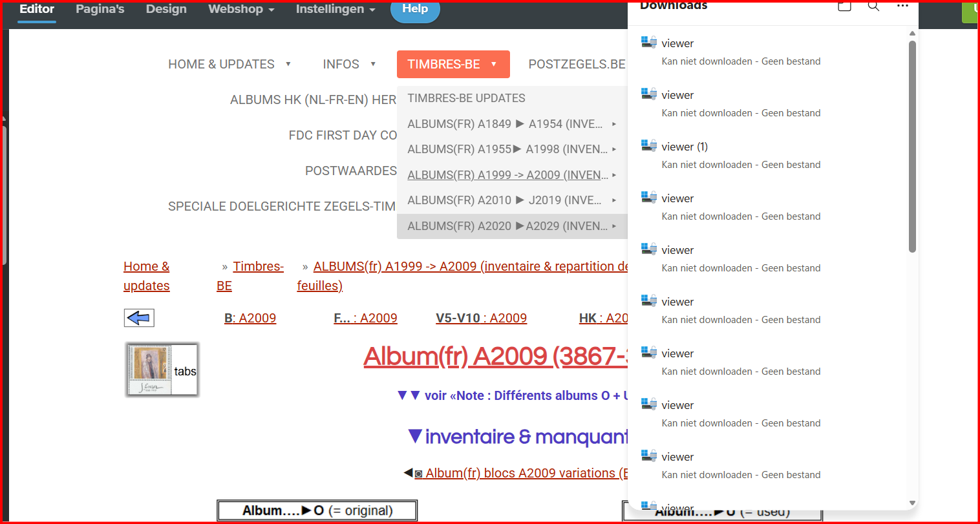This screenshot has height=524, width=980.
Task: Open breadcrumb link 'ALBUMS(fr) A1999 -> A2009'
Action: pyautogui.click(x=462, y=276)
